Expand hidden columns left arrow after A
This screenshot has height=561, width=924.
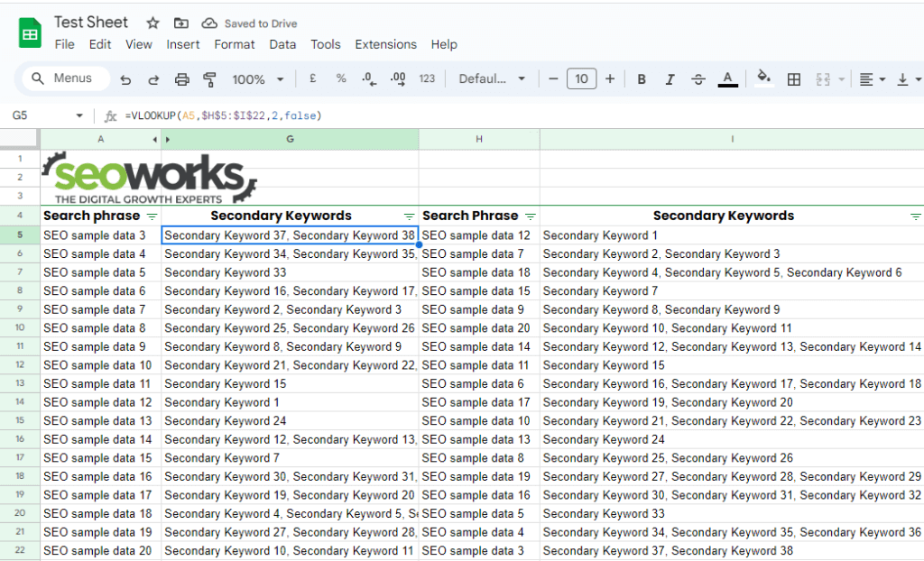coord(154,140)
